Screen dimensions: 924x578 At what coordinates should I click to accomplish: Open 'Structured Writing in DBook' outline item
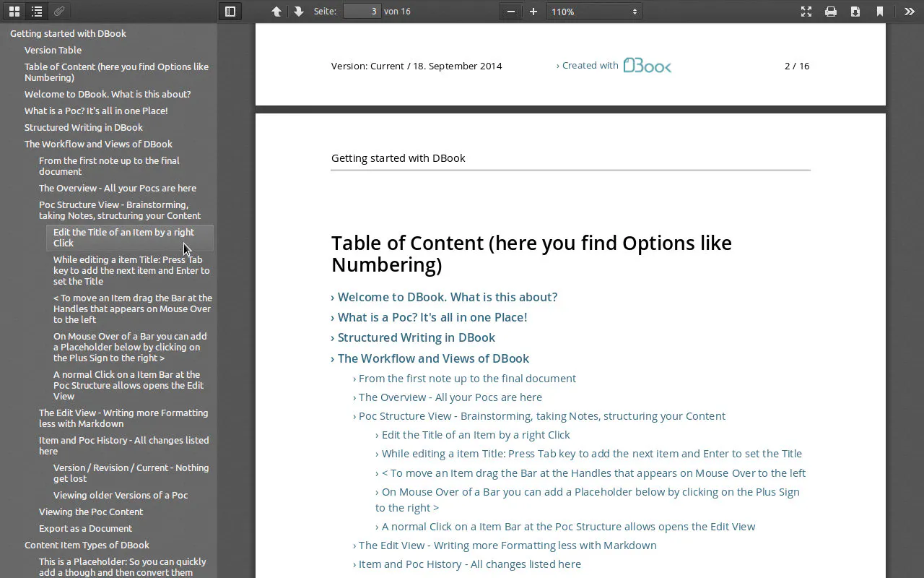click(84, 127)
